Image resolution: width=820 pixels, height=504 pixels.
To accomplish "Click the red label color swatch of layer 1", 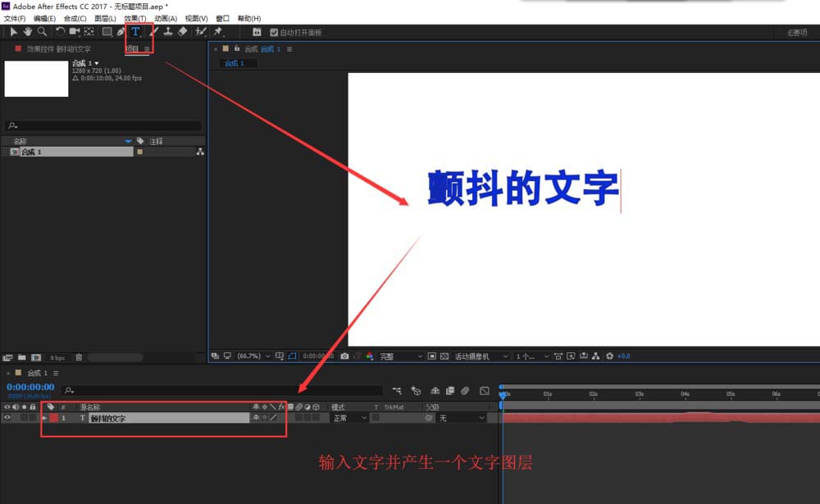I will 53,416.
